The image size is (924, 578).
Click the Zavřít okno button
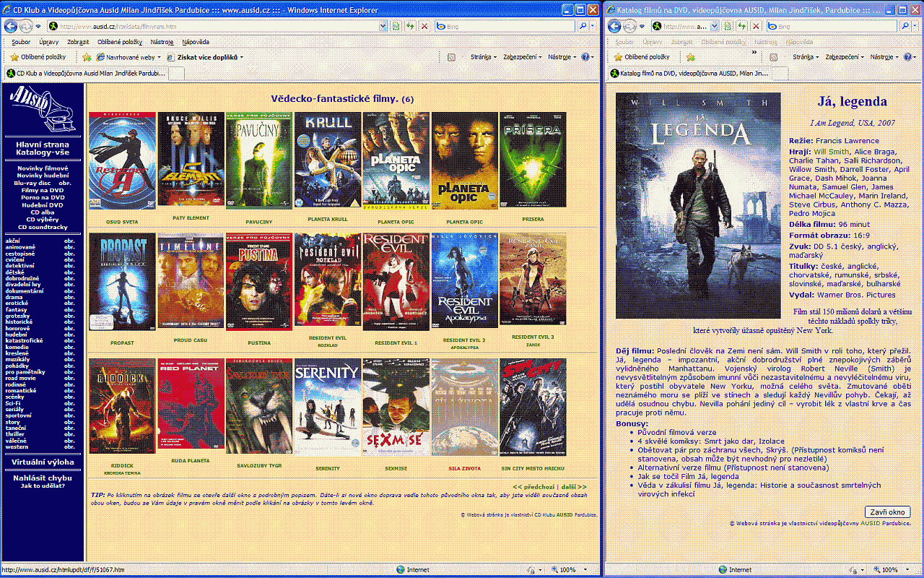(x=887, y=512)
